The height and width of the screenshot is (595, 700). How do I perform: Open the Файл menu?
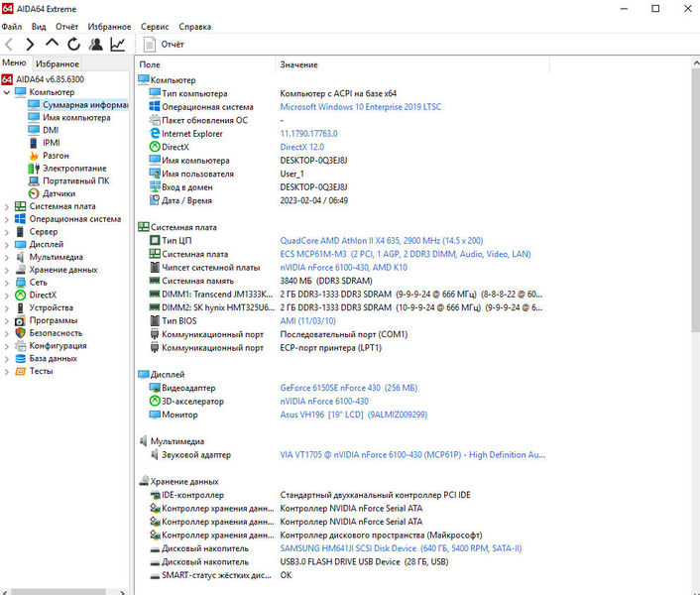(12, 27)
